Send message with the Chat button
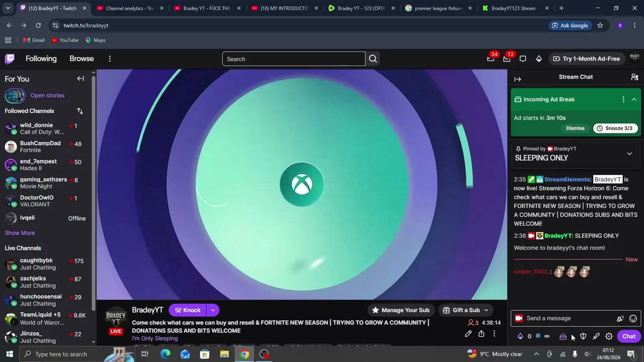This screenshot has height=362, width=644. 629,336
